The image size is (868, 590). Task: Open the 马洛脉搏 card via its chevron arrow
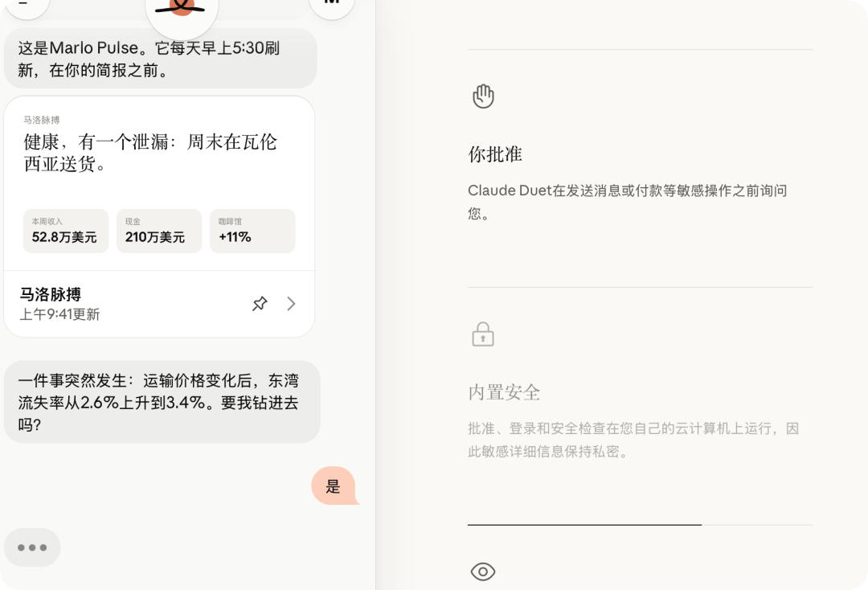(x=291, y=303)
